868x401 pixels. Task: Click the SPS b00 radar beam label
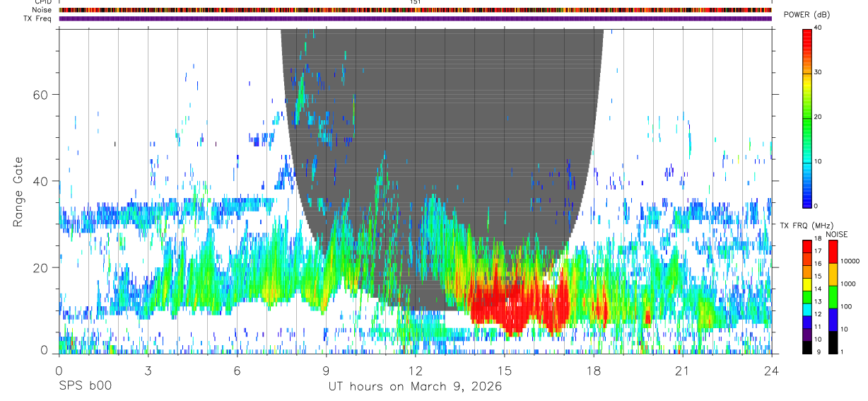point(85,387)
